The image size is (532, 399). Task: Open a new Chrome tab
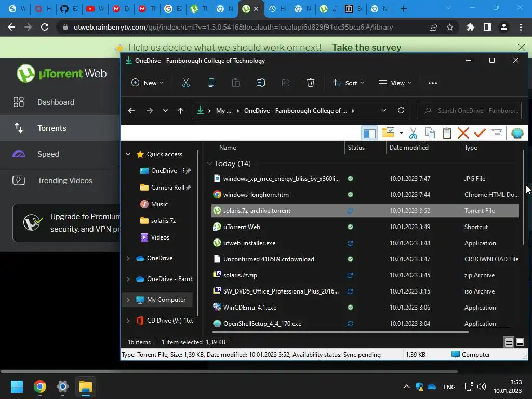pyautogui.click(x=403, y=9)
